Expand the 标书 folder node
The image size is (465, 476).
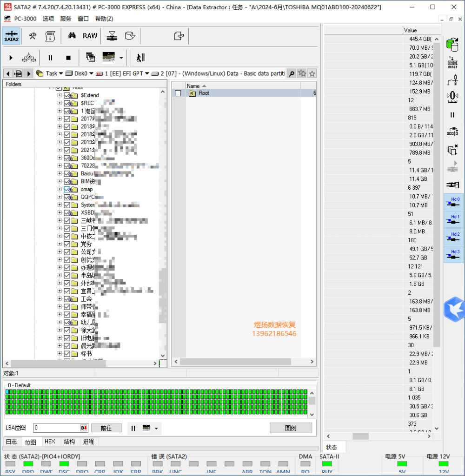pyautogui.click(x=60, y=354)
